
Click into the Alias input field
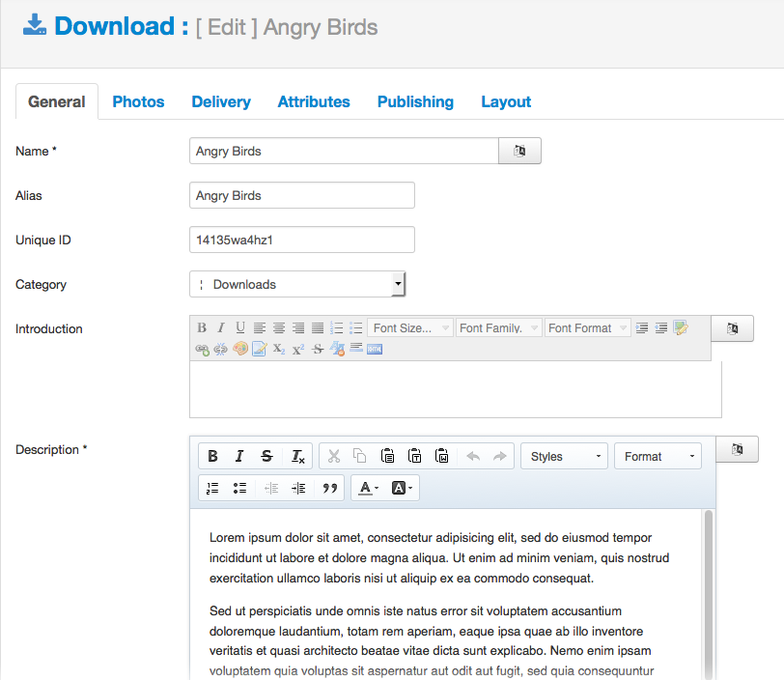(x=302, y=195)
